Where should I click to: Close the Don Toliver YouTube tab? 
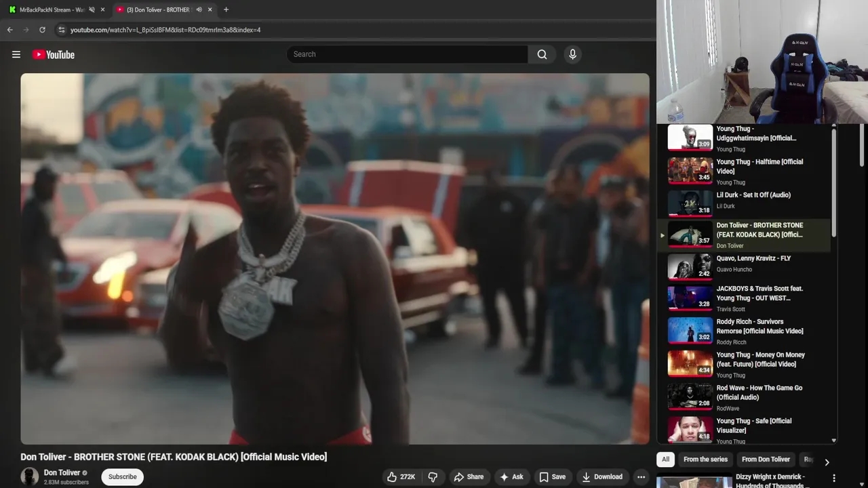coord(210,9)
